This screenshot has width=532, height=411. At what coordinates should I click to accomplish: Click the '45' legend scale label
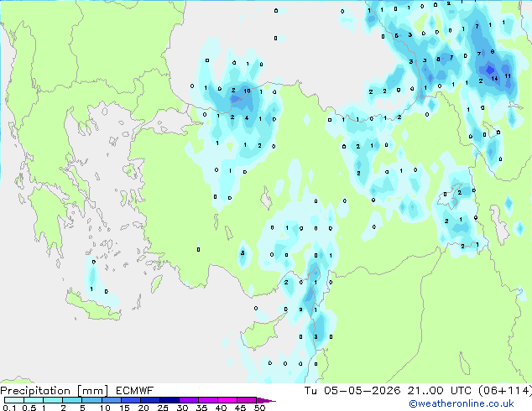tap(240, 408)
